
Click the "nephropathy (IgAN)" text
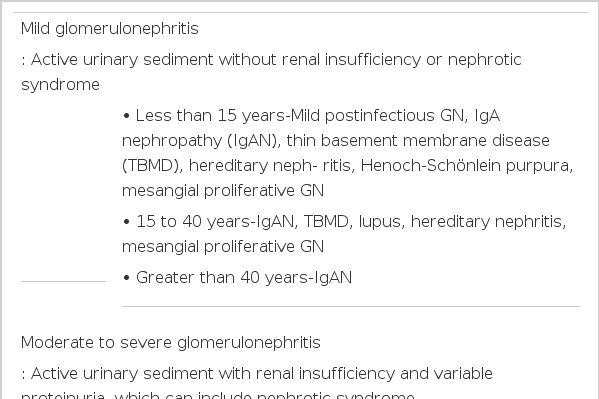pyautogui.click(x=201, y=141)
